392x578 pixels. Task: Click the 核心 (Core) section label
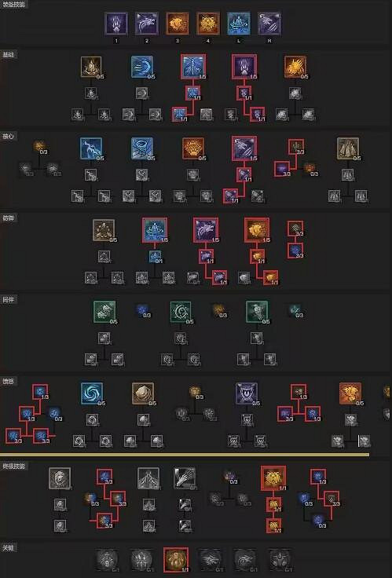[x=9, y=137]
